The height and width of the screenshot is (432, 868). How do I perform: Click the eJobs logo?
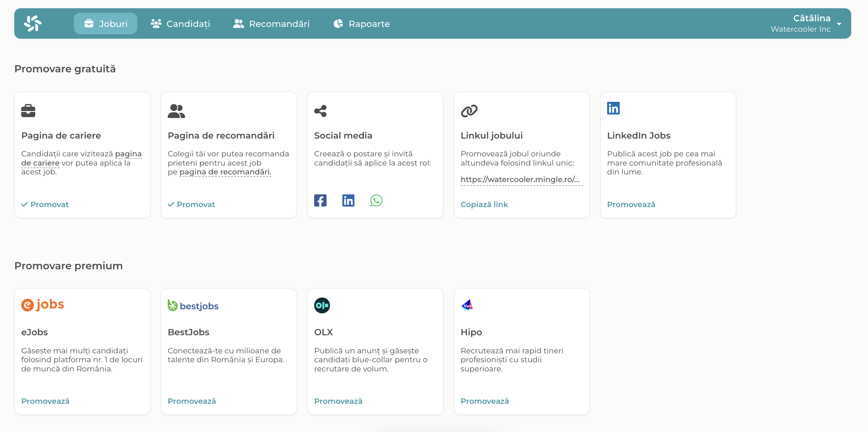42,304
